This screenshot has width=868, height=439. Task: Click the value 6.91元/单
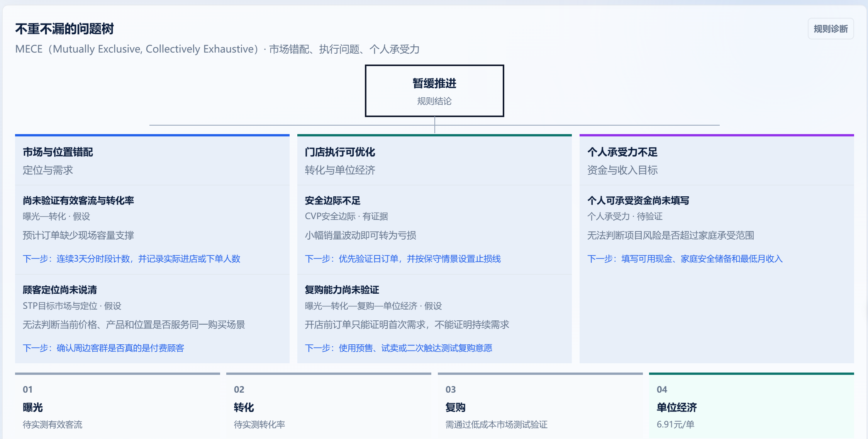click(676, 424)
